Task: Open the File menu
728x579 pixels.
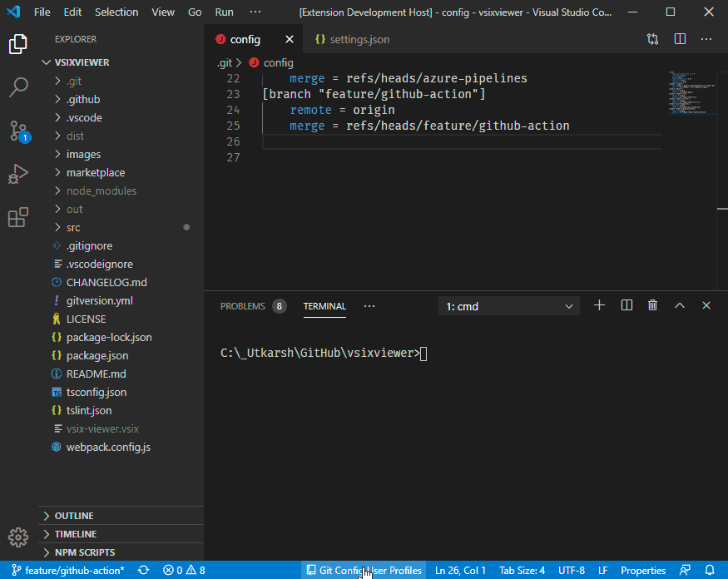Action: pos(42,12)
